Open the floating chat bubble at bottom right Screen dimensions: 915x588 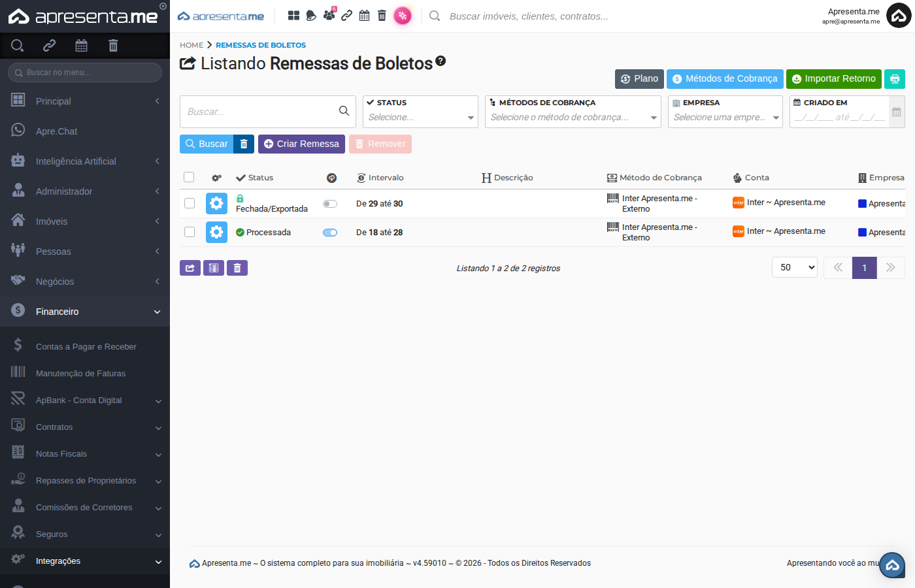892,565
